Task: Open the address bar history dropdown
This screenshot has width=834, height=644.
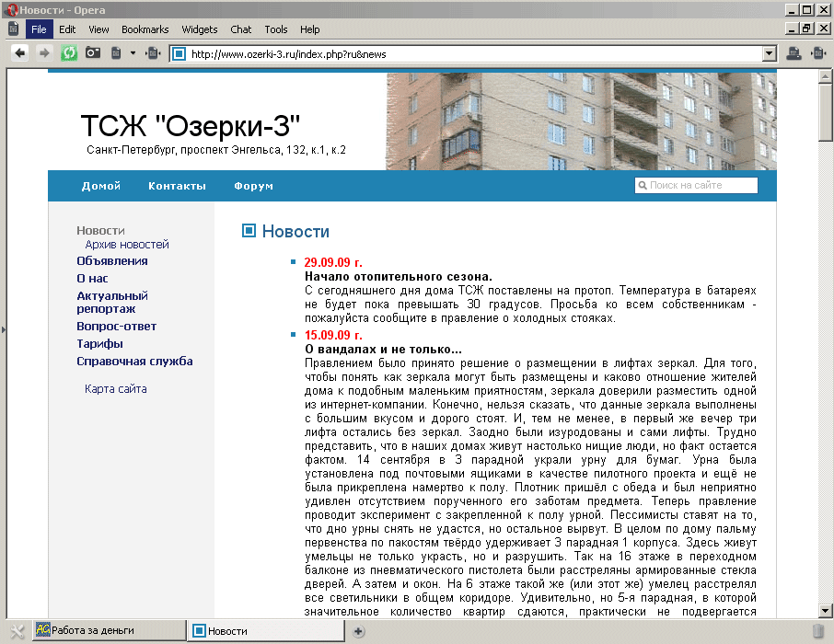Action: pos(770,53)
